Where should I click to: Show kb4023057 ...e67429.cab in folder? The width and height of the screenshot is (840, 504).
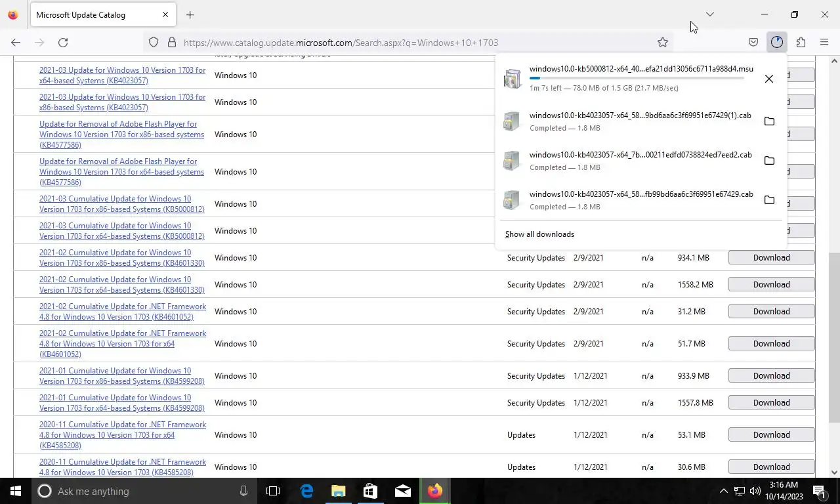click(x=769, y=200)
